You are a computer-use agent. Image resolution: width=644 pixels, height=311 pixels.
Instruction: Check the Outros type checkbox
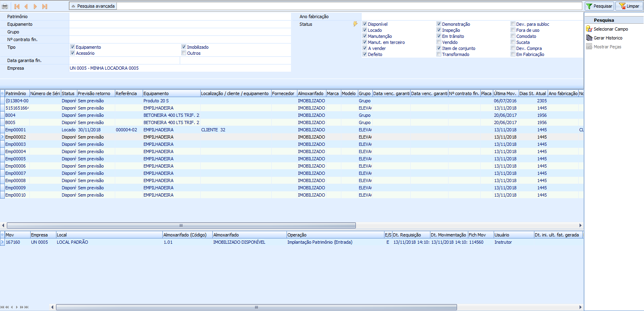coord(184,53)
